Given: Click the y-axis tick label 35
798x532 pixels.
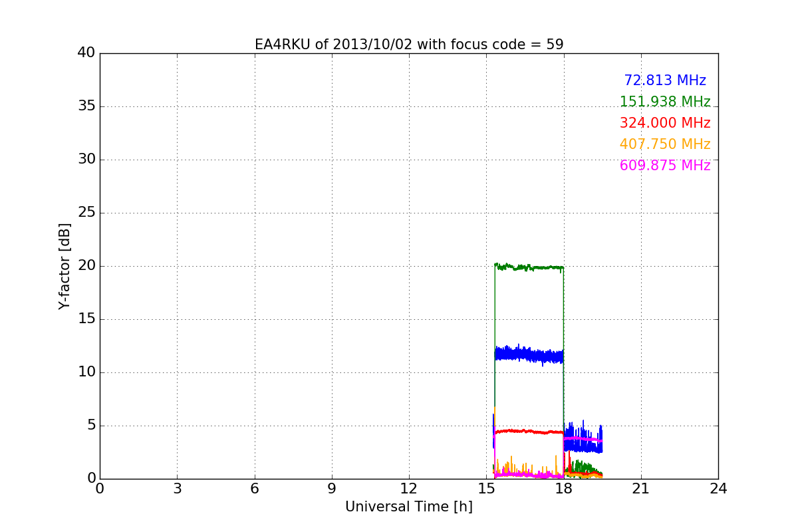Looking at the screenshot, I should pos(86,106).
